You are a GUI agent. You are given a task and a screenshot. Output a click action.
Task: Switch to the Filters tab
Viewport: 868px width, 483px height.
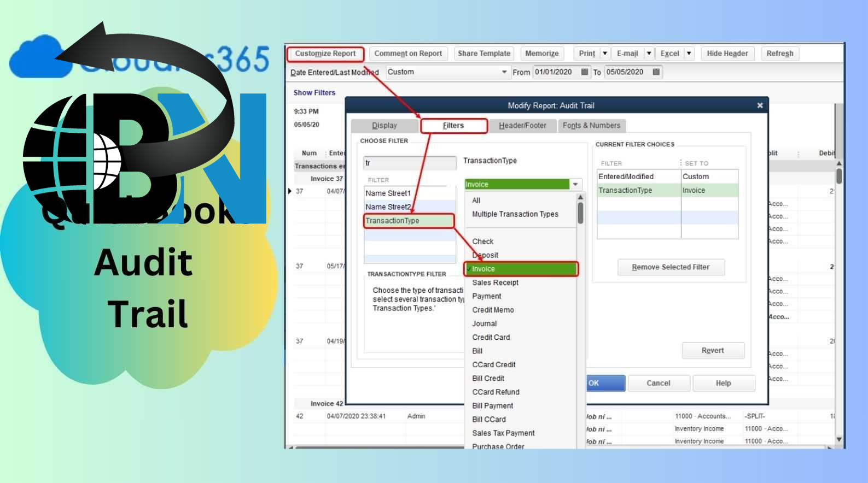[453, 126]
